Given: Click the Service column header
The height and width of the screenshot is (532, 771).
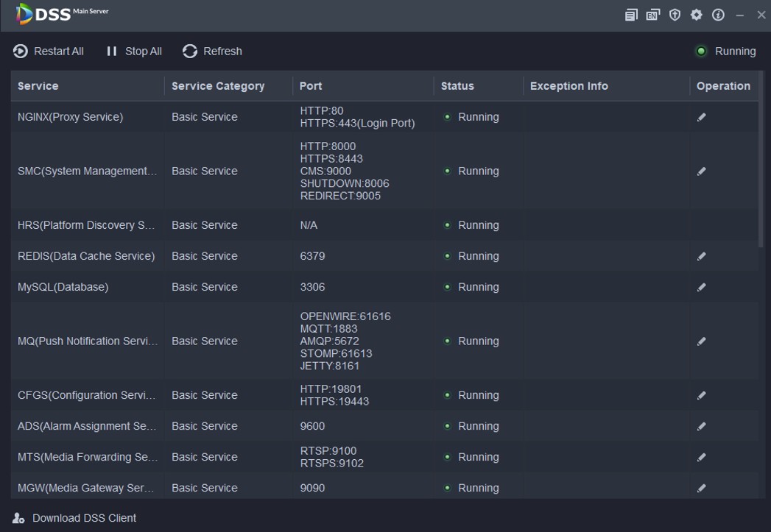Looking at the screenshot, I should coord(38,86).
